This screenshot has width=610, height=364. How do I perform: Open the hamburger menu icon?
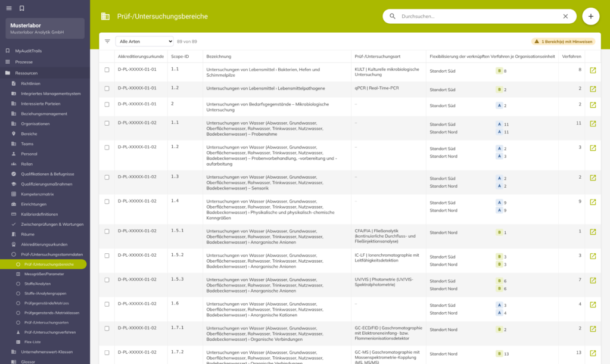[9, 8]
